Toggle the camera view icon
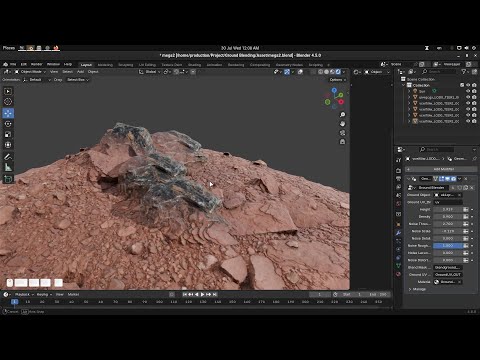Viewport: 480px width, 360px height. [x=342, y=133]
